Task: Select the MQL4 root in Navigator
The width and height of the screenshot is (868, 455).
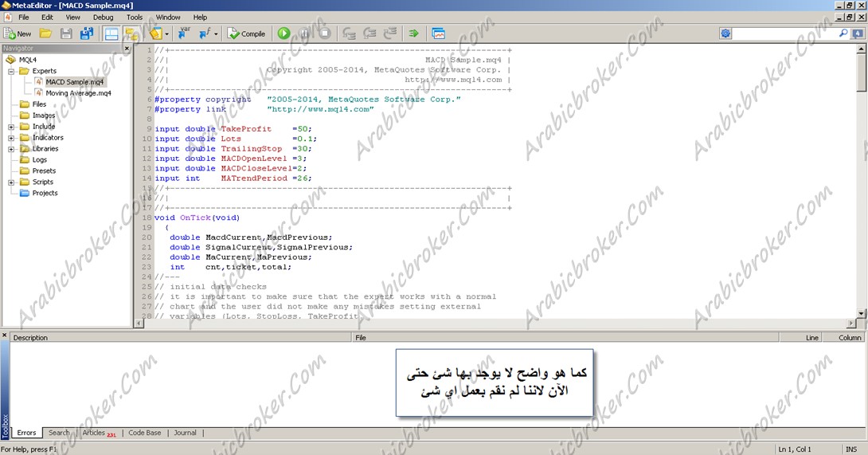Action: 28,60
